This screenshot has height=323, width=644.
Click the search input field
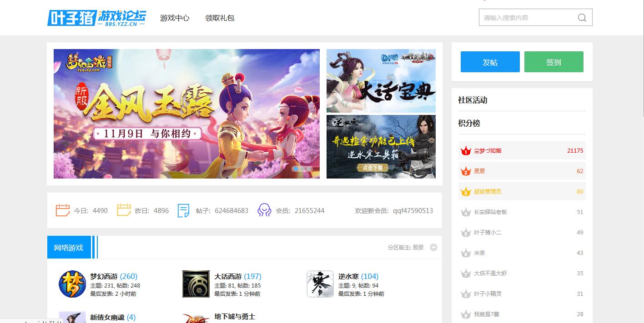[528, 18]
